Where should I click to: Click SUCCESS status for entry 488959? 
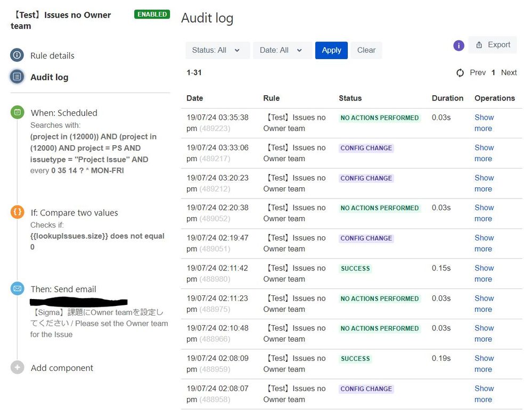click(x=355, y=359)
